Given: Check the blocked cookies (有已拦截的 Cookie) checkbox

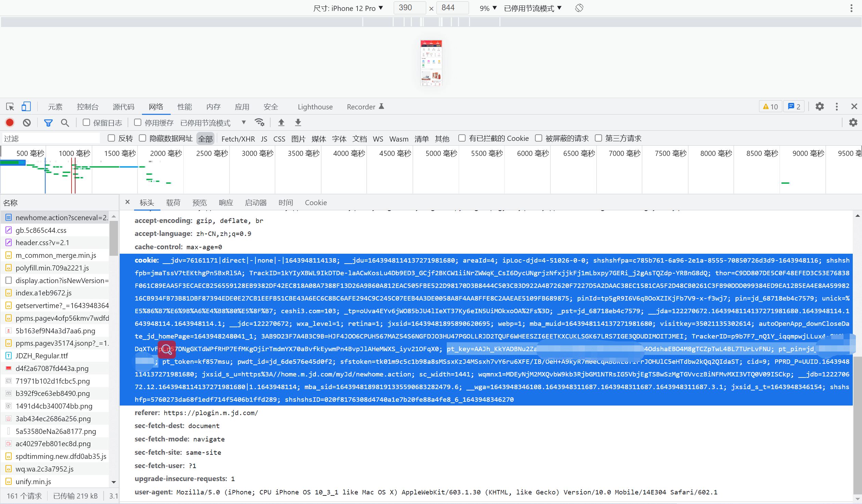Looking at the screenshot, I should point(462,138).
